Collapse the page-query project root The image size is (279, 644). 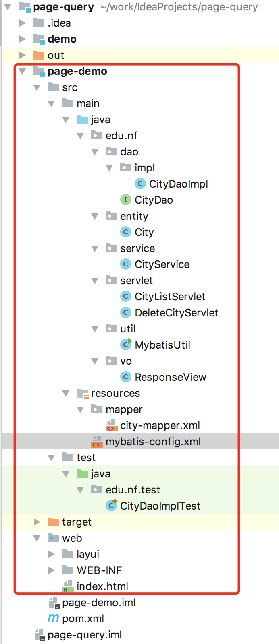8,7
